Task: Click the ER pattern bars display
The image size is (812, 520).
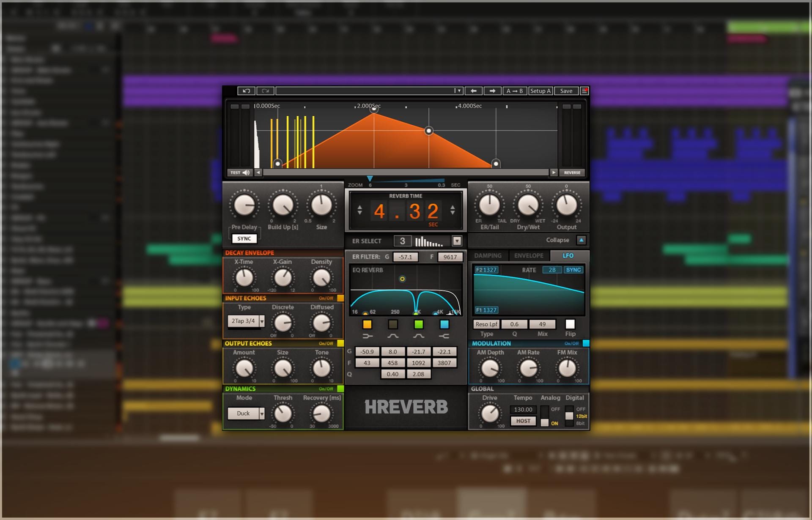Action: 430,241
